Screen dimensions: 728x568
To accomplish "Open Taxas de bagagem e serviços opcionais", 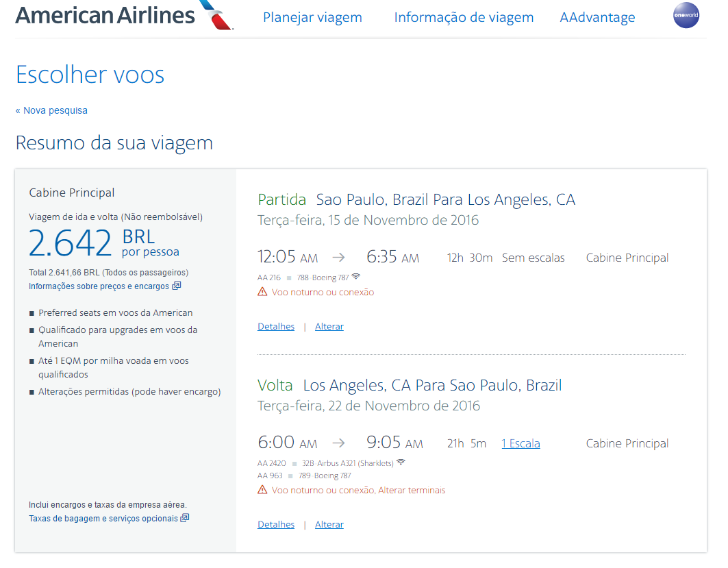I will click(x=103, y=519).
